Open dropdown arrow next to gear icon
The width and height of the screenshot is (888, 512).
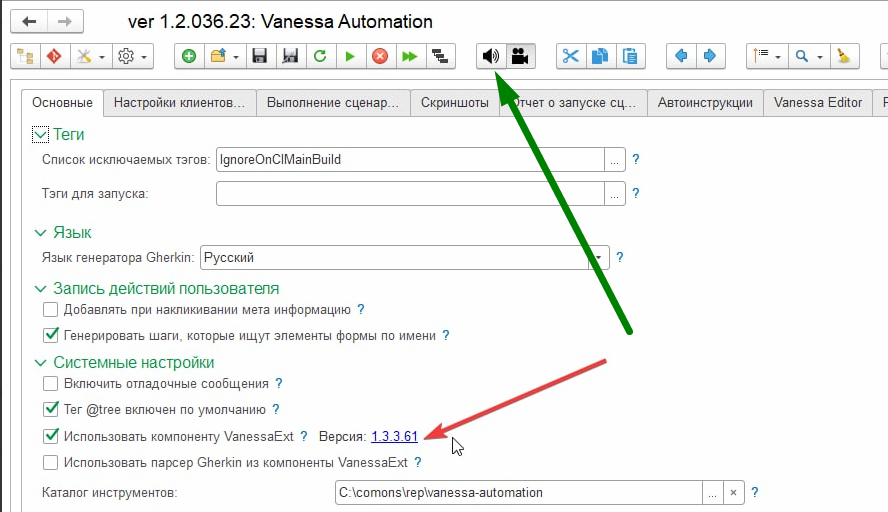point(144,57)
